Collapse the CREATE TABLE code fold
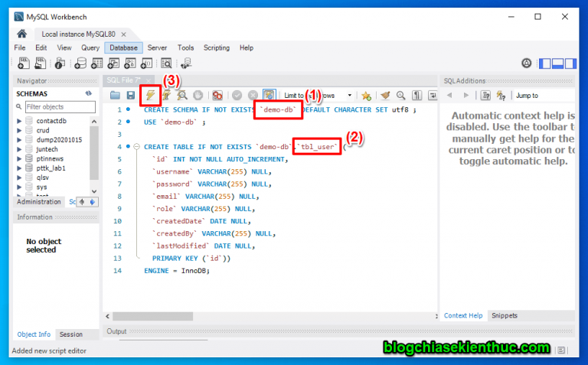 (x=136, y=146)
